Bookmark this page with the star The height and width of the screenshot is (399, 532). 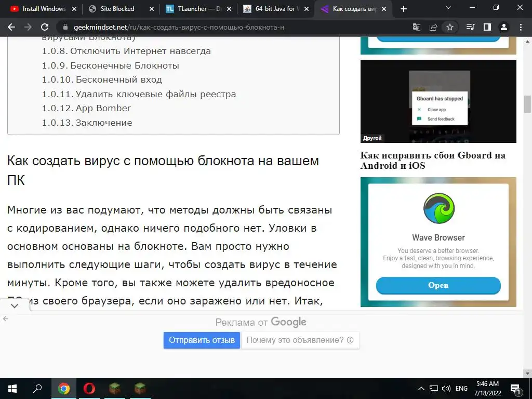[x=450, y=27]
